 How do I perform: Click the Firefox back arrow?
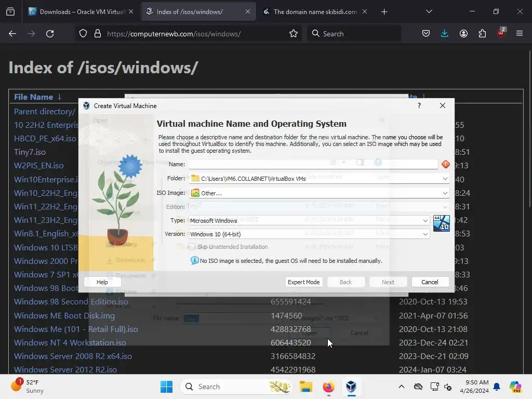pos(12,34)
